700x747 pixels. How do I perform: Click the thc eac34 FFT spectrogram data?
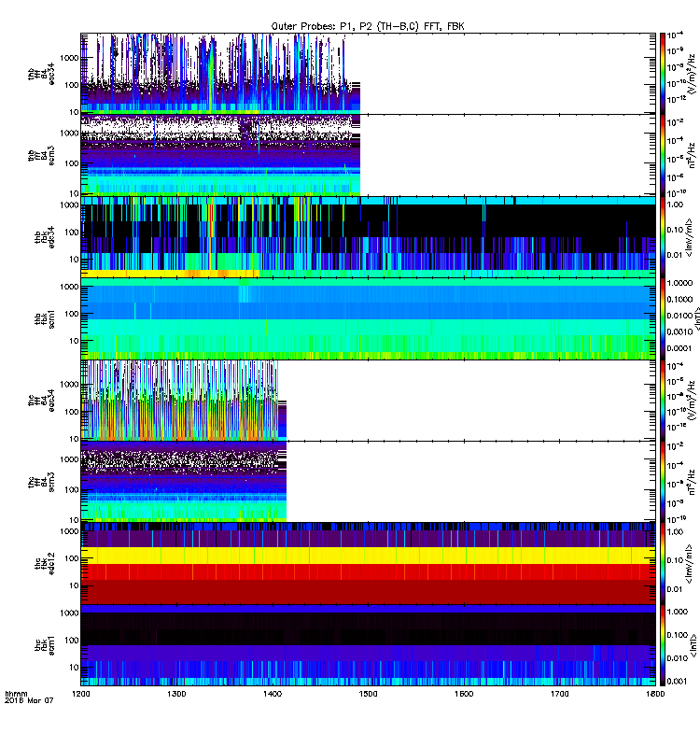click(183, 401)
